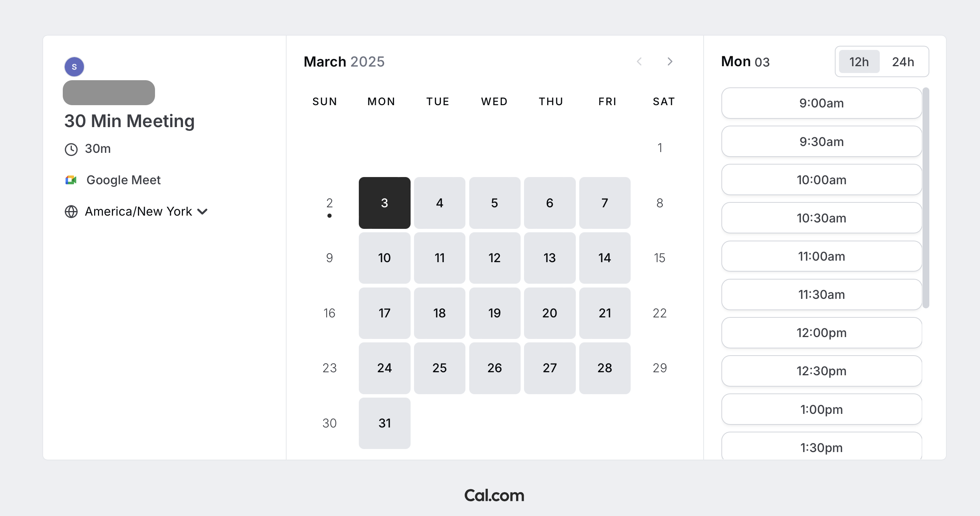This screenshot has width=980, height=516.
Task: Click the time slots scrollbar
Action: (x=926, y=198)
